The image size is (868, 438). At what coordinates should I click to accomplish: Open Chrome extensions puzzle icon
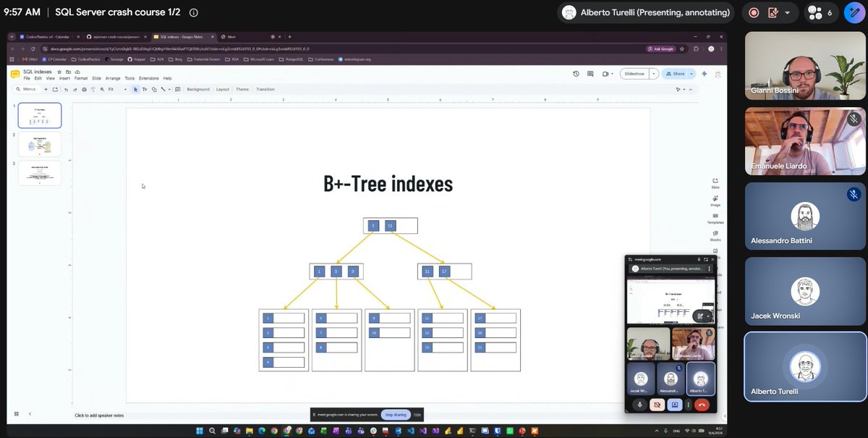(x=696, y=49)
